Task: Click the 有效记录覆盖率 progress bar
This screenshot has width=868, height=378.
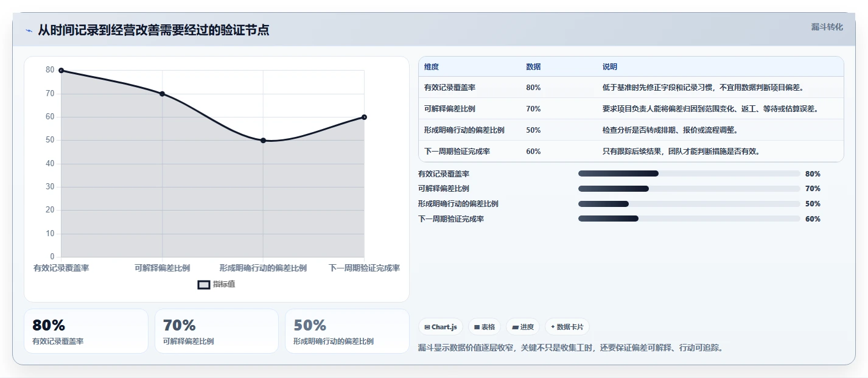Action: point(689,173)
